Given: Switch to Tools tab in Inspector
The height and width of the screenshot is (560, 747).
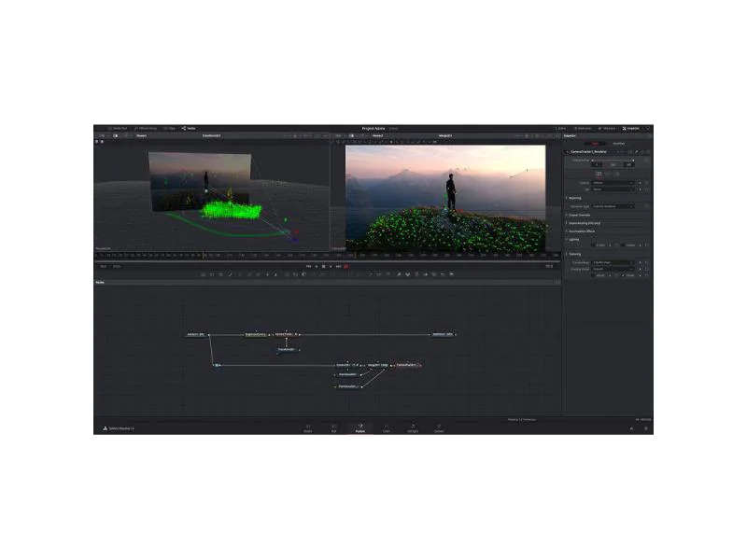Looking at the screenshot, I should pos(595,144).
